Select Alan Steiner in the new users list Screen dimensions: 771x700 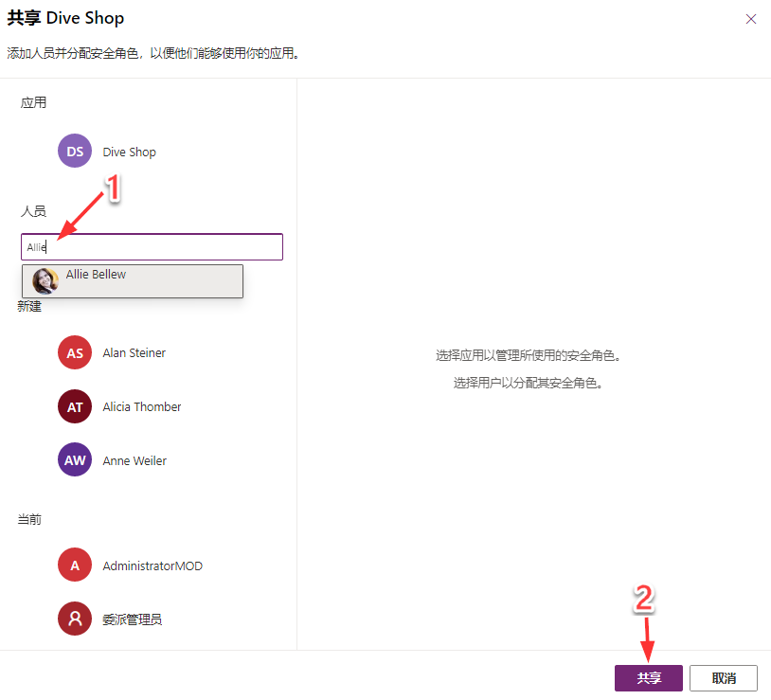(133, 352)
